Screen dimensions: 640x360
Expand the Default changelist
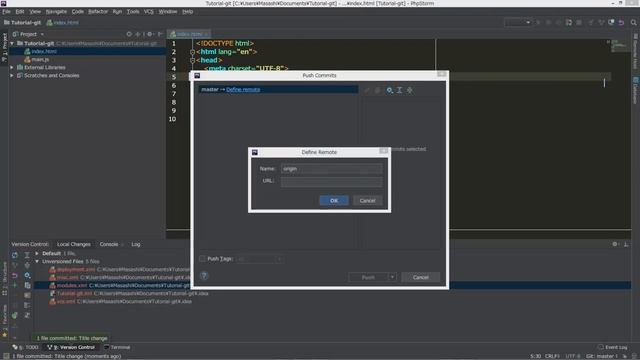pos(37,253)
